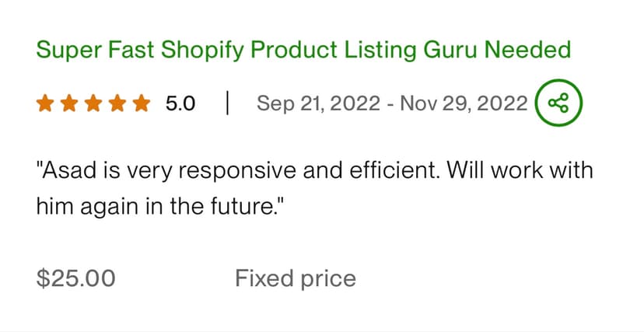Click the dash between the two dates
This screenshot has height=332, width=644.
tap(390, 103)
